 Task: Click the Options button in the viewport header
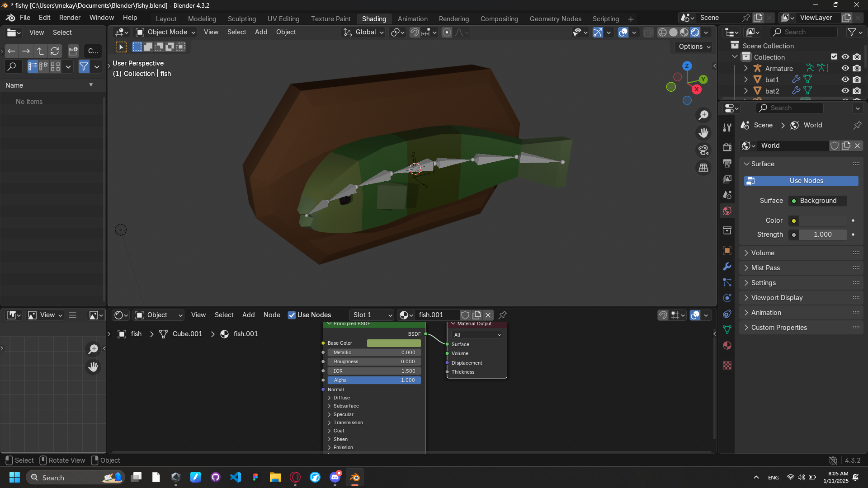pos(694,47)
